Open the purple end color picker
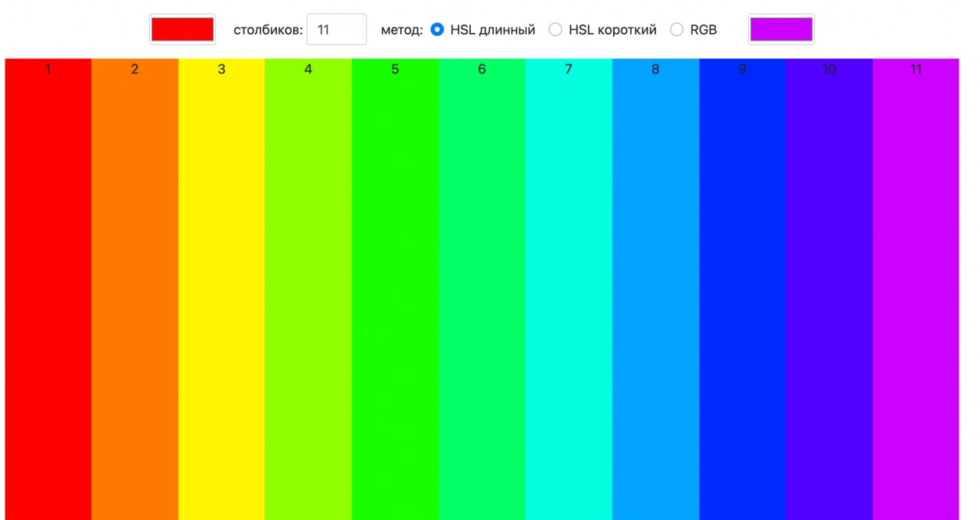This screenshot has width=980, height=520. (x=781, y=30)
